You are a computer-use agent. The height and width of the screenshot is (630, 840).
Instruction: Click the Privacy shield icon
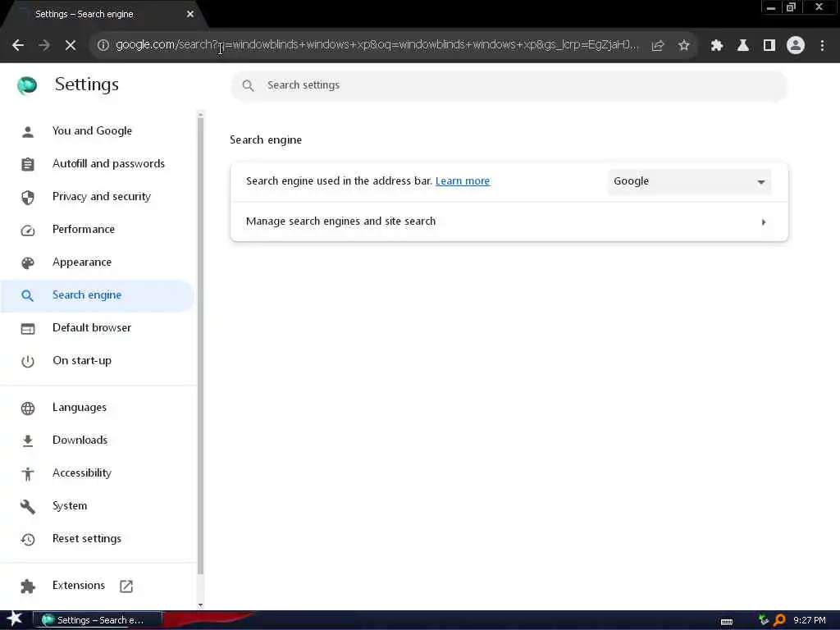[x=28, y=197]
